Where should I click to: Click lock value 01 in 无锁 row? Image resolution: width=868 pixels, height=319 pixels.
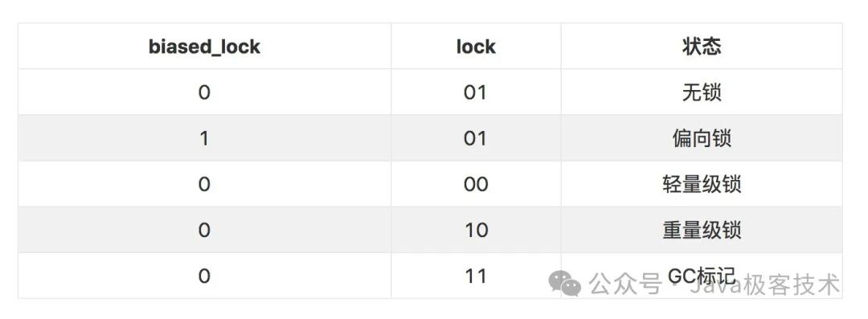point(476,92)
